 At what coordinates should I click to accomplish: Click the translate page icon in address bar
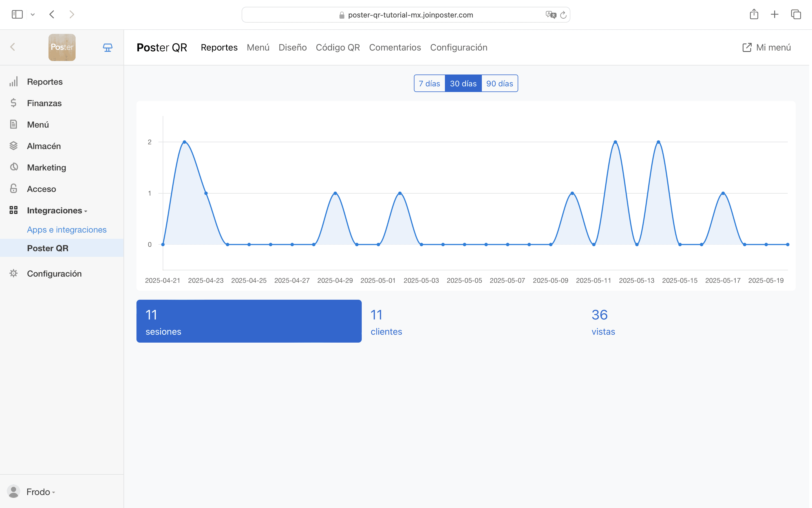click(551, 15)
